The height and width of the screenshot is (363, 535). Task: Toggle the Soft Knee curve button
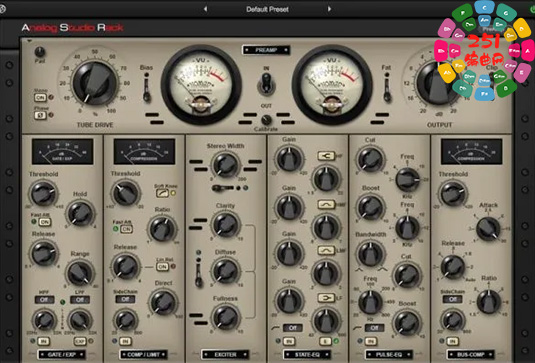pos(162,193)
